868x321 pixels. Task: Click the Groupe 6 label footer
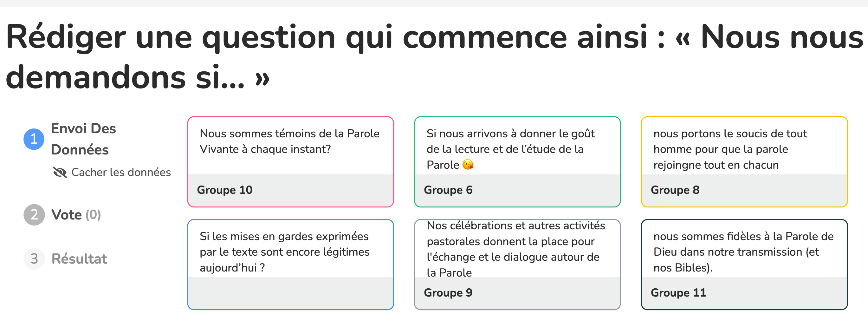pyautogui.click(x=517, y=190)
